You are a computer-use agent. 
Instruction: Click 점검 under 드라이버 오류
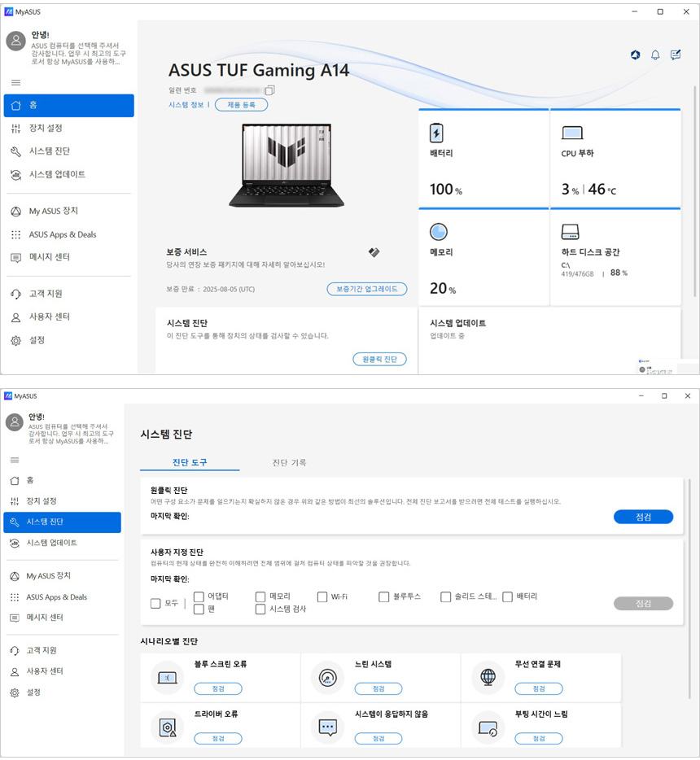click(x=218, y=738)
